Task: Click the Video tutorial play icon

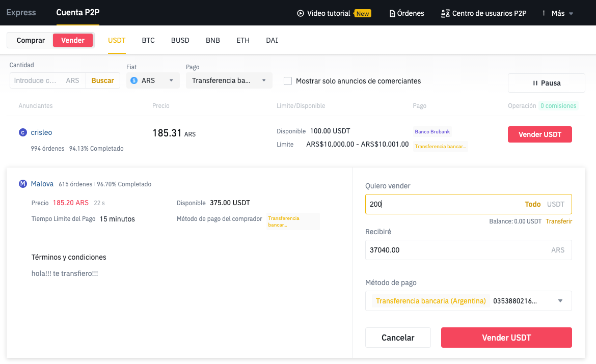Action: (300, 13)
